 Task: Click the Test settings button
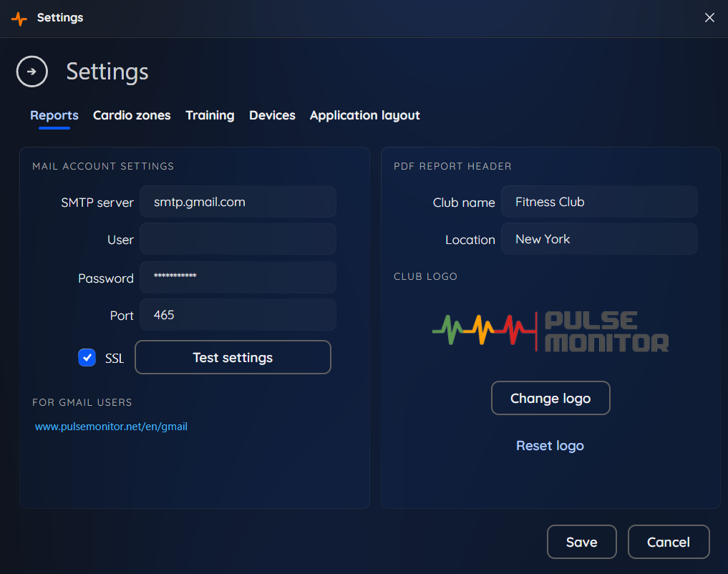click(x=233, y=357)
